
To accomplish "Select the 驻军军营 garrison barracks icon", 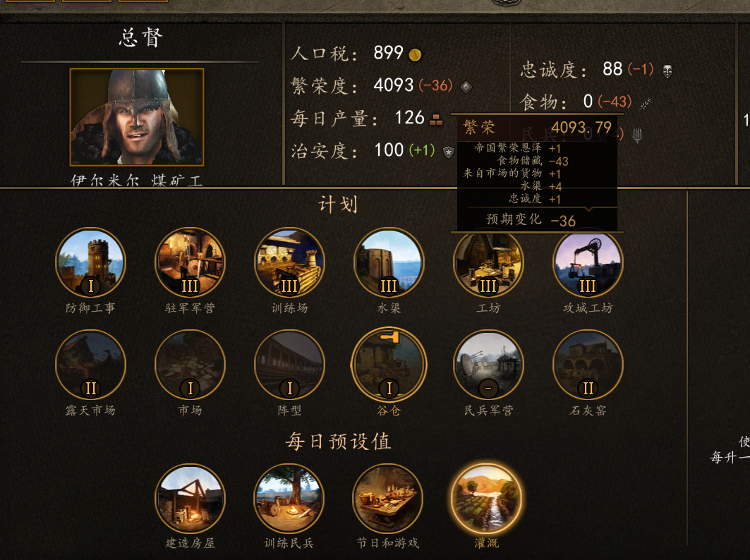I will point(190,262).
